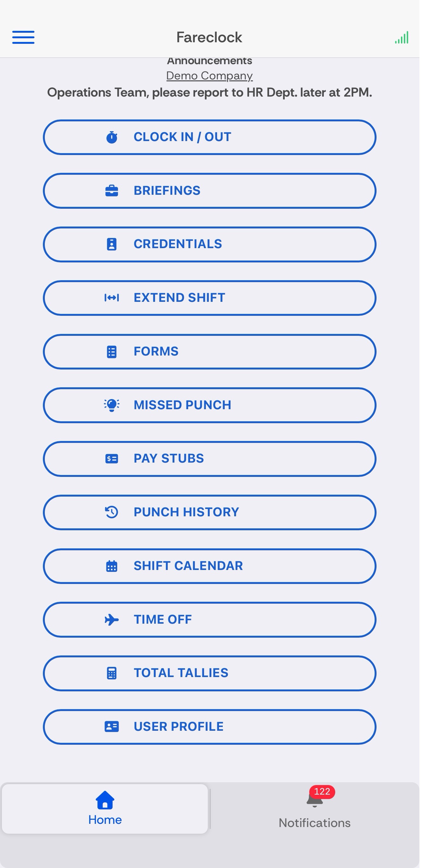Click the airplane icon beside Time Off
Image resolution: width=435 pixels, height=868 pixels.
[x=112, y=620]
